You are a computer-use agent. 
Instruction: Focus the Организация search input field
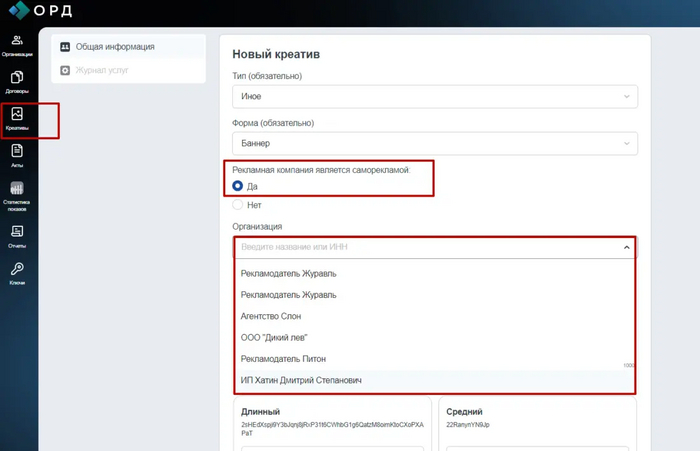(420, 246)
